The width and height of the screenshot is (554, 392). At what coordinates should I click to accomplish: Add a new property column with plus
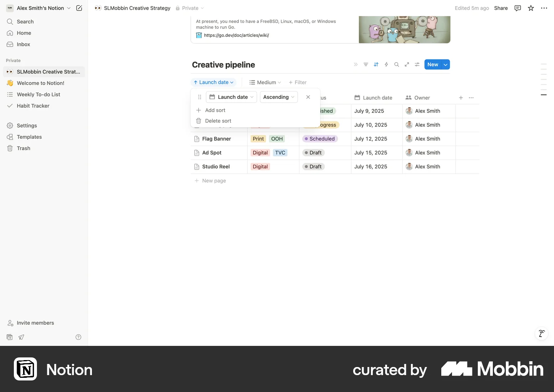[461, 98]
